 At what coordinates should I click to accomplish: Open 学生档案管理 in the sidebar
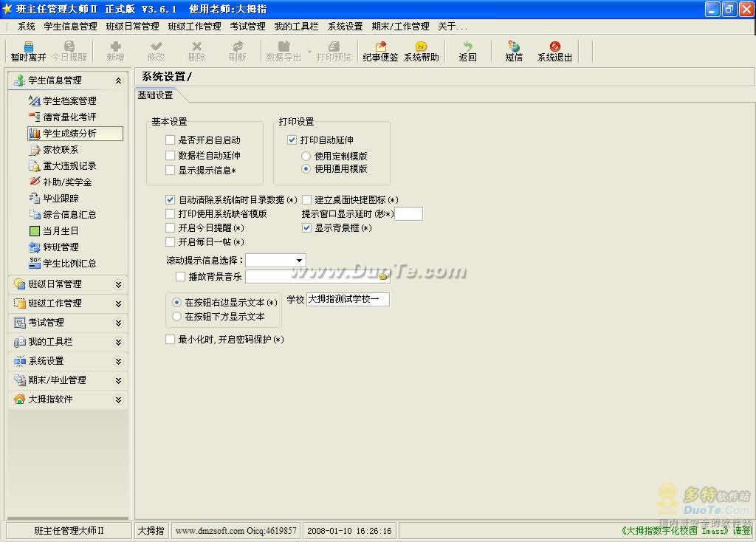69,101
